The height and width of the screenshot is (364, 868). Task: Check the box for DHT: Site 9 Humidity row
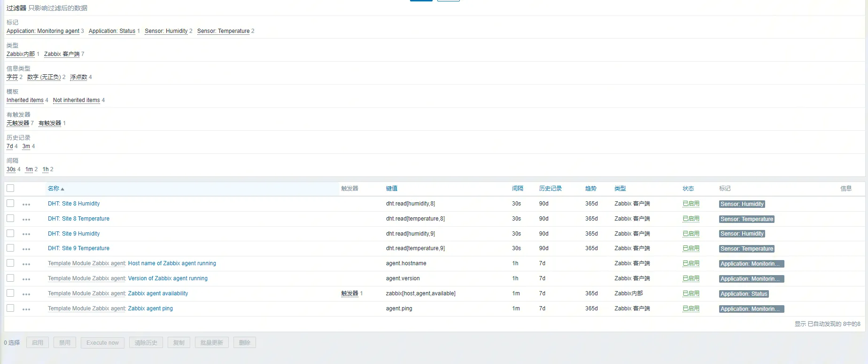[10, 233]
